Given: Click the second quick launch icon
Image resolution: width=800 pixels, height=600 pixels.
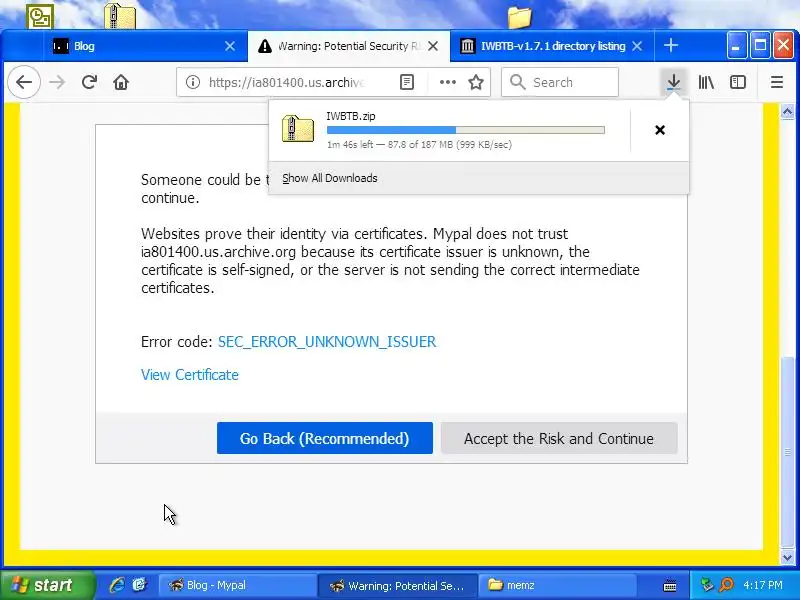Looking at the screenshot, I should click(x=139, y=585).
